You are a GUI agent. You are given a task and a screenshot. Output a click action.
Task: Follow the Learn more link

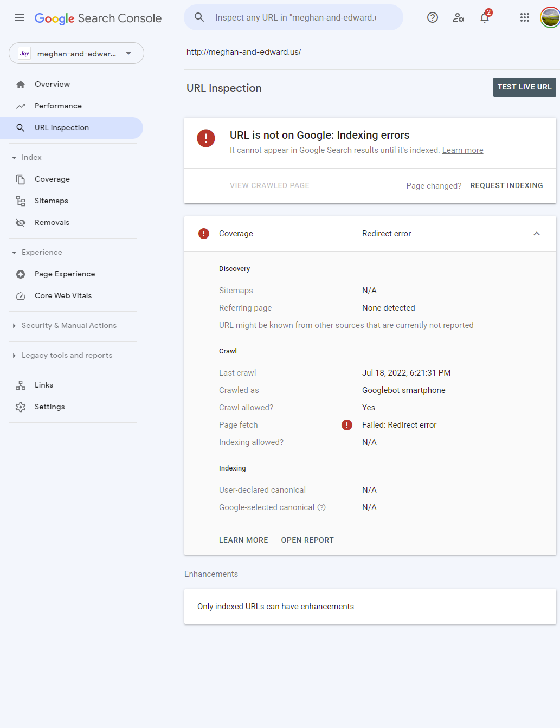[462, 151]
